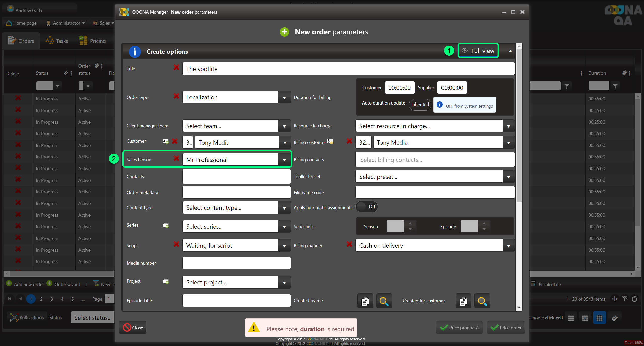Clear the Billing manner with its red X
The image size is (644, 346).
[x=349, y=244]
